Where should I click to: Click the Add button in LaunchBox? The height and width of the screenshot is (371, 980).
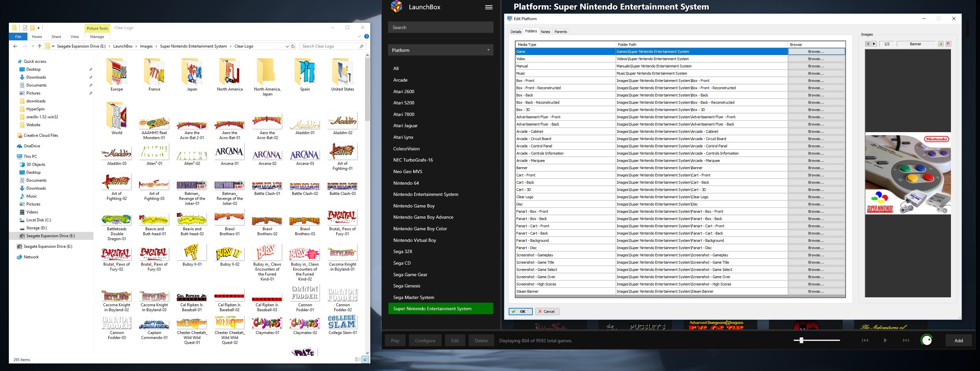[958, 340]
